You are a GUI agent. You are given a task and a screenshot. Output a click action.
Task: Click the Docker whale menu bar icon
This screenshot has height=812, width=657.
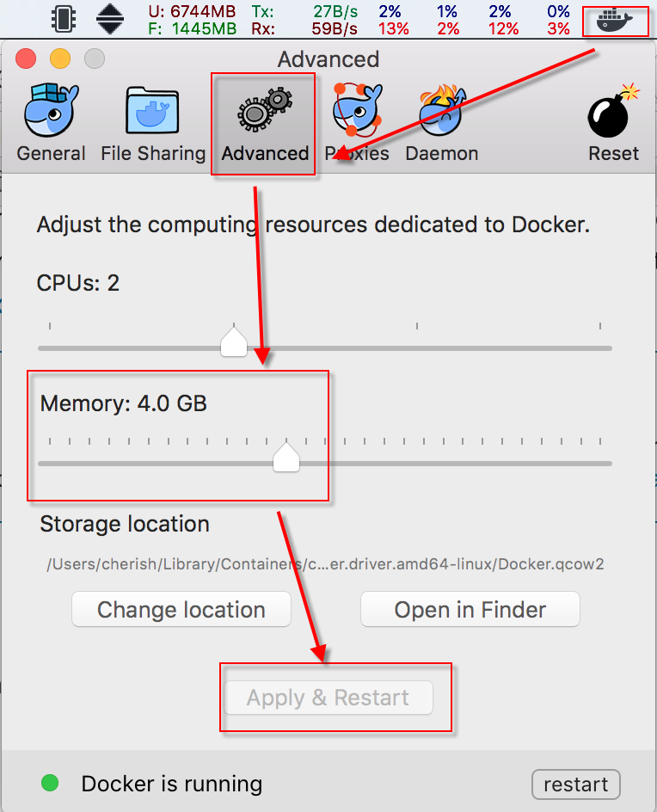pos(615,21)
